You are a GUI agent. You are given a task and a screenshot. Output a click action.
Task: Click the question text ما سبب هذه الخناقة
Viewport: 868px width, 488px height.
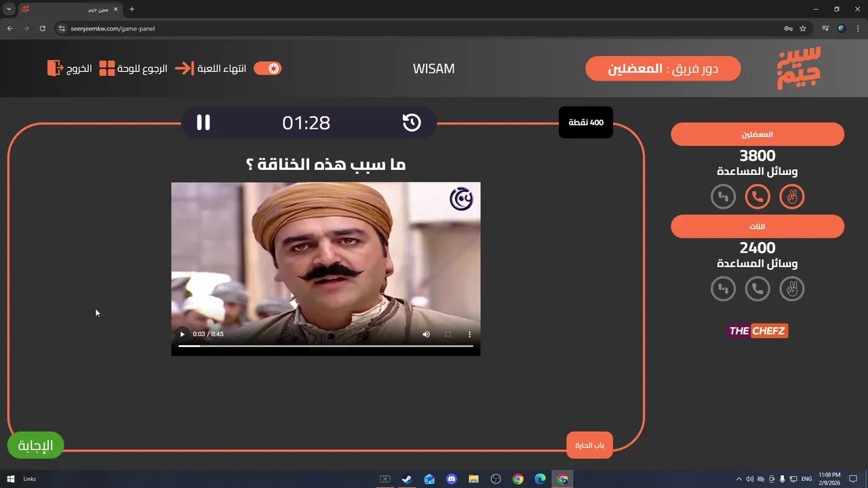[325, 165]
